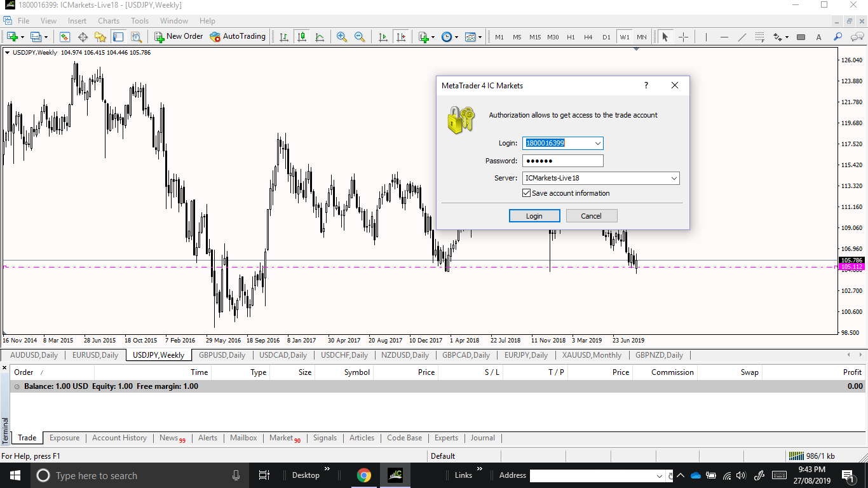Expand the Templates dropdown arrow

point(480,37)
